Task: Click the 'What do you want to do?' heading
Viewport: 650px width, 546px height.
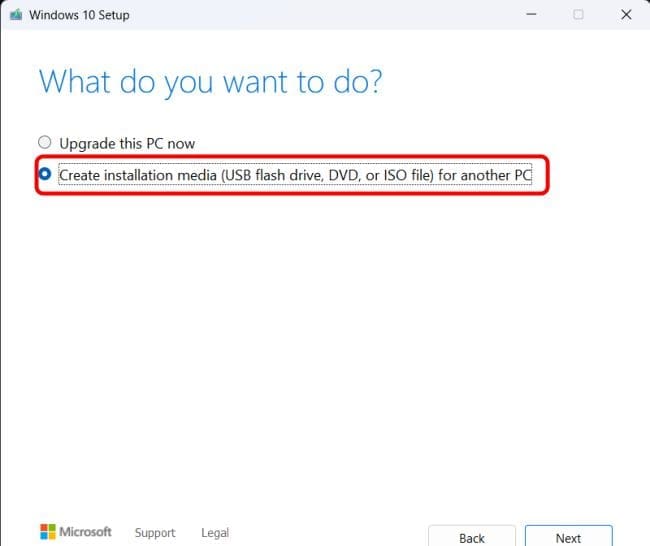Action: pyautogui.click(x=210, y=80)
